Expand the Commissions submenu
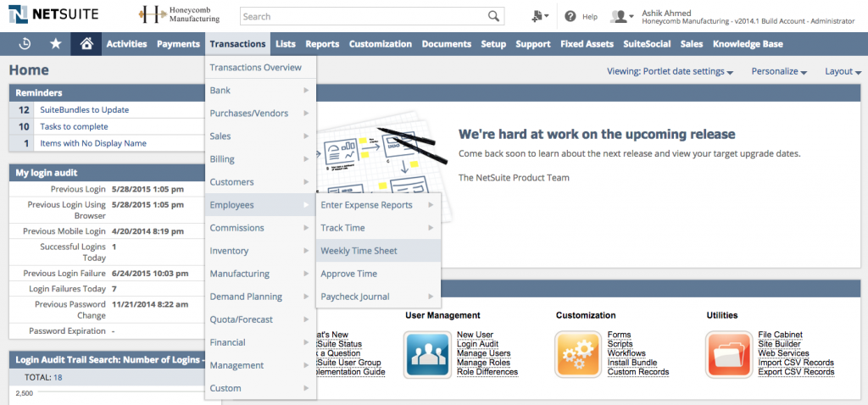 261,227
